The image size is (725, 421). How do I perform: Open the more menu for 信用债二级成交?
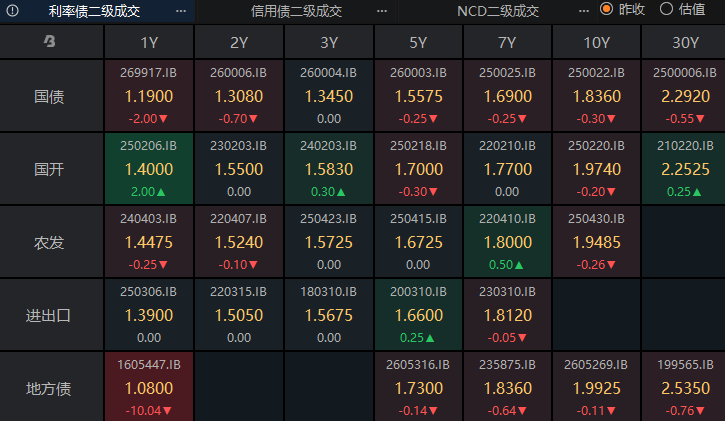click(x=382, y=11)
